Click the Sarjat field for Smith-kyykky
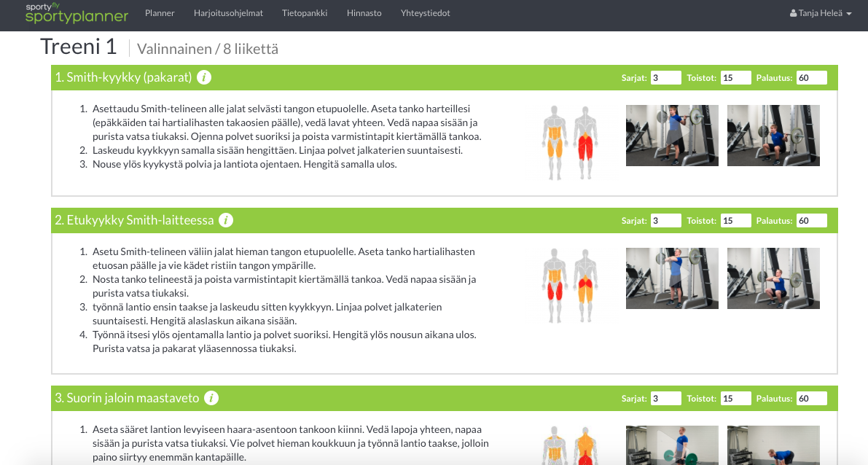Screen dimensions: 868x465 (665, 77)
